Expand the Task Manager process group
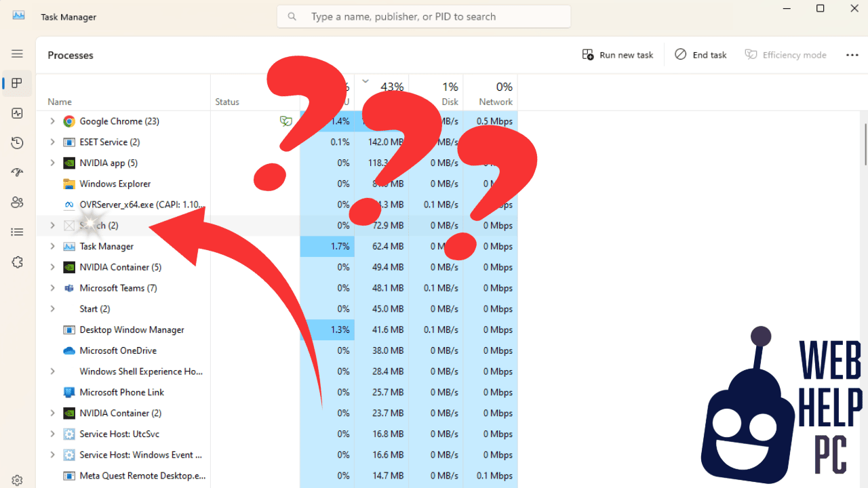868x488 pixels. click(52, 247)
